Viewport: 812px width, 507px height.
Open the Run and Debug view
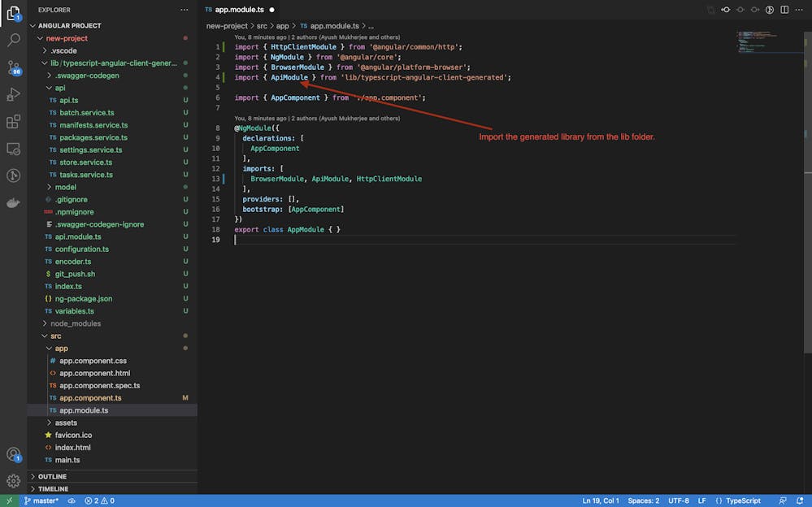(13, 95)
